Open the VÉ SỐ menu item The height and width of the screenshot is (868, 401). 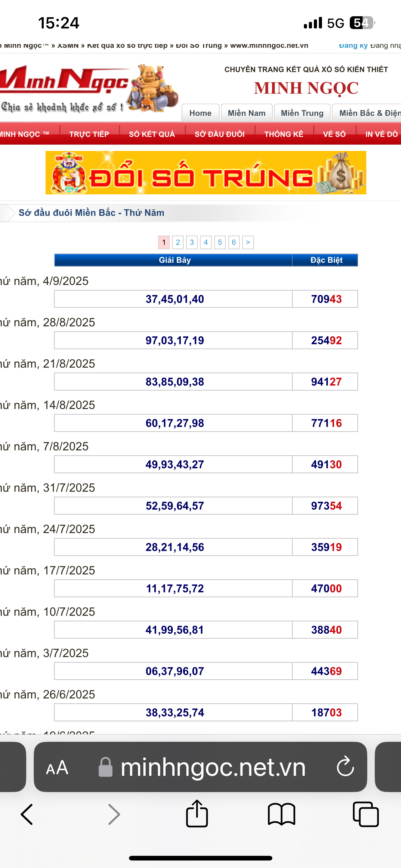(x=334, y=134)
